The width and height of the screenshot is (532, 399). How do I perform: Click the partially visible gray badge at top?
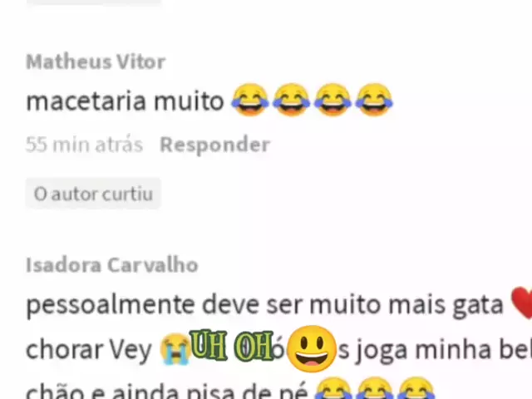pyautogui.click(x=93, y=2)
